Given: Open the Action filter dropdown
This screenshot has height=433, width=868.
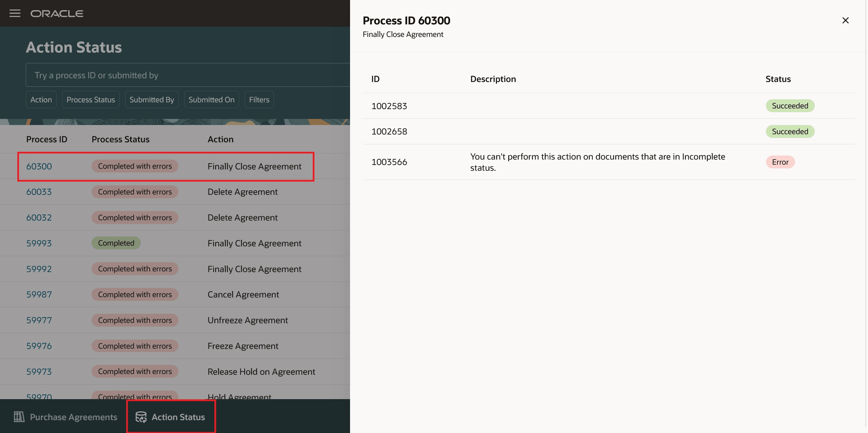Looking at the screenshot, I should [41, 100].
